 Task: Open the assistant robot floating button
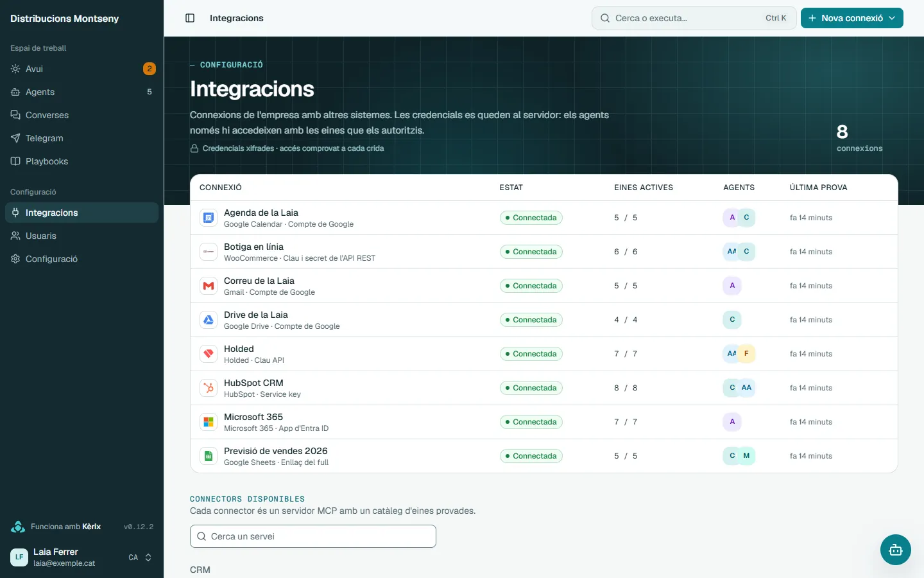[x=896, y=550]
